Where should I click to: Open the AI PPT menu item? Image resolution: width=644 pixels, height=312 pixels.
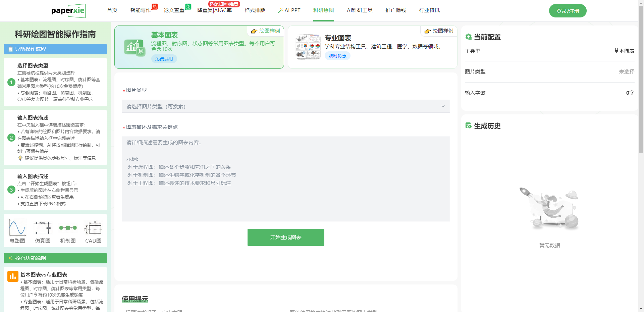click(x=289, y=10)
